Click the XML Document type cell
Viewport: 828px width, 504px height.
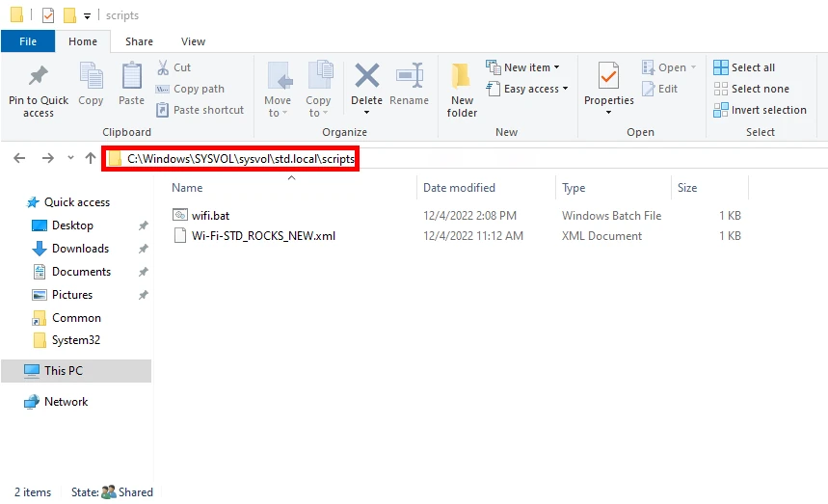602,235
